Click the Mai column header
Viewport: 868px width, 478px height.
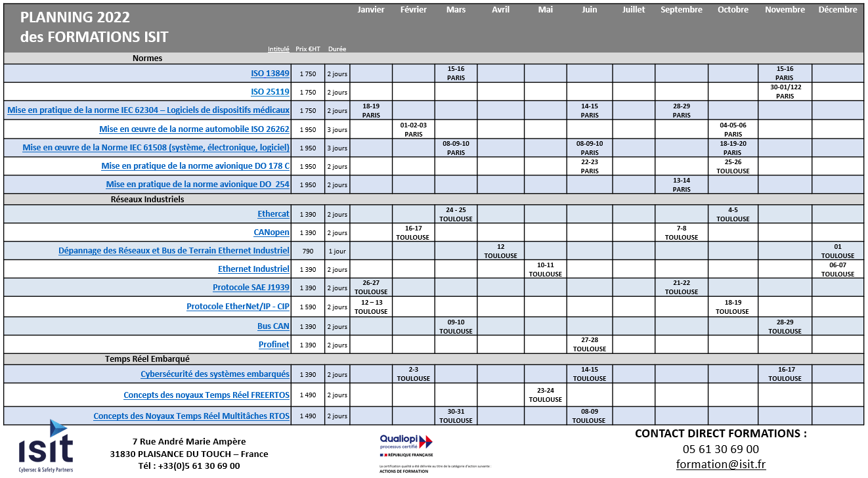point(545,10)
